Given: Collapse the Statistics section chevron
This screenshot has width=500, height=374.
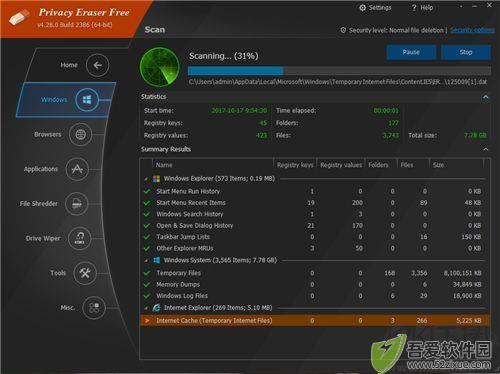Looking at the screenshot, I should tap(486, 97).
